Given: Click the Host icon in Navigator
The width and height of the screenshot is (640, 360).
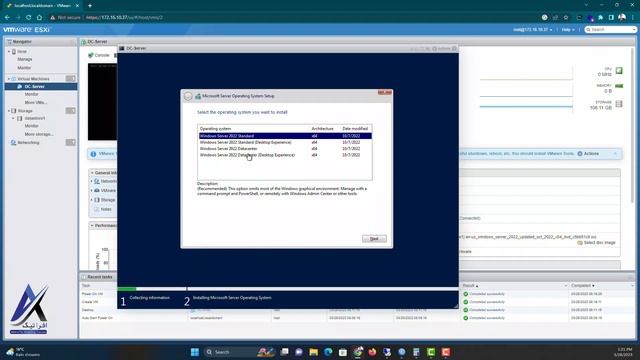Looking at the screenshot, I should 14,52.
